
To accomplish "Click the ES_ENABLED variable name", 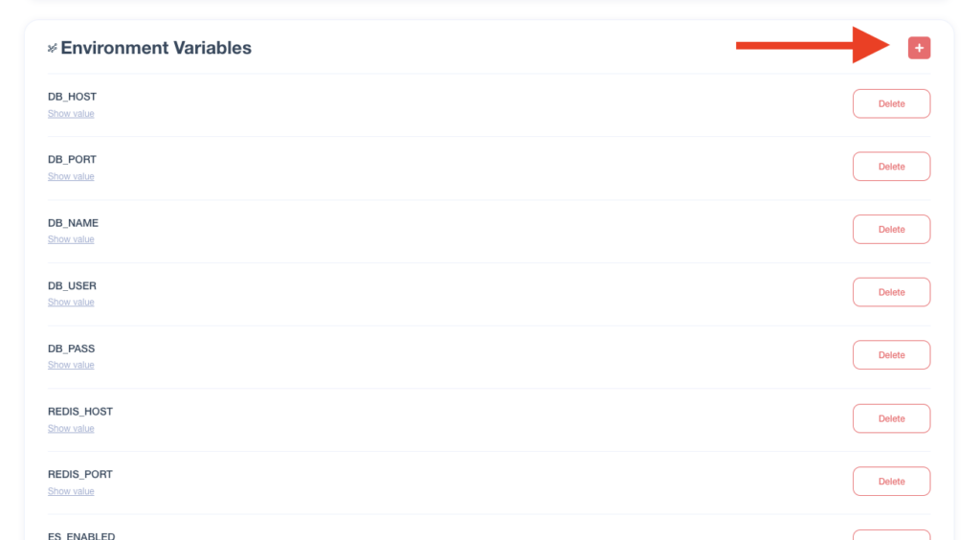I will [x=81, y=535].
